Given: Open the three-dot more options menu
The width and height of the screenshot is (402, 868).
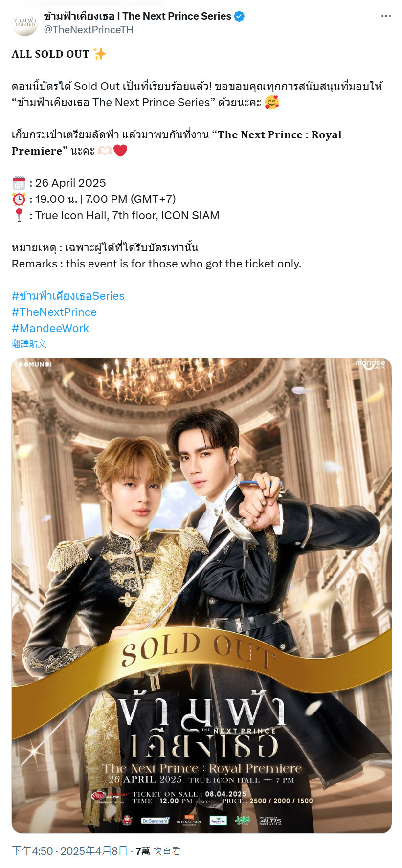Looking at the screenshot, I should (386, 16).
